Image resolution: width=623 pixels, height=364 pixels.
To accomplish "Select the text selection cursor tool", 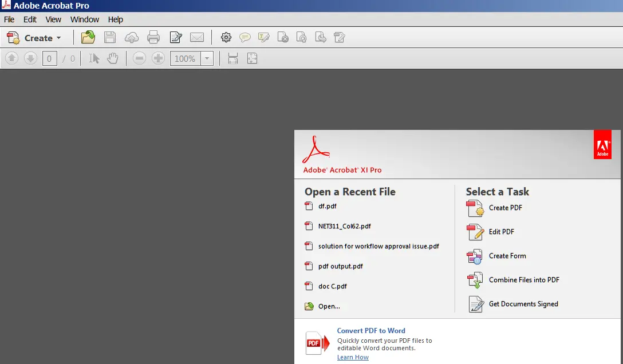I will [94, 59].
